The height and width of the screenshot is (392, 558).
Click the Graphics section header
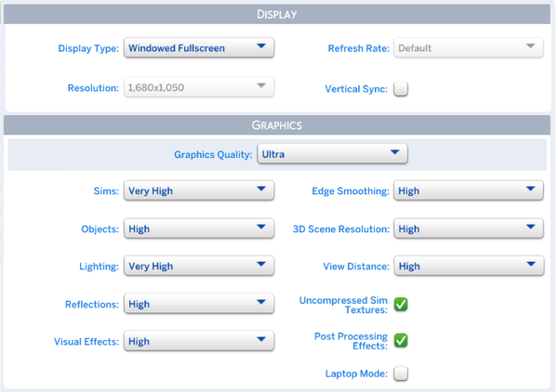[277, 124]
